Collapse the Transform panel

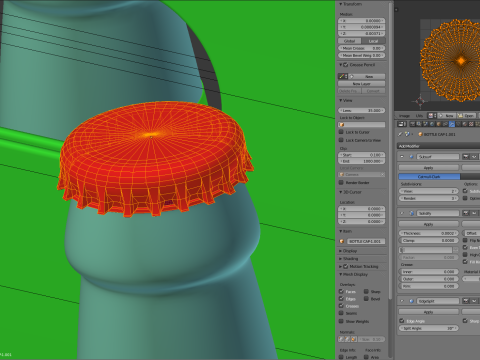pos(341,4)
